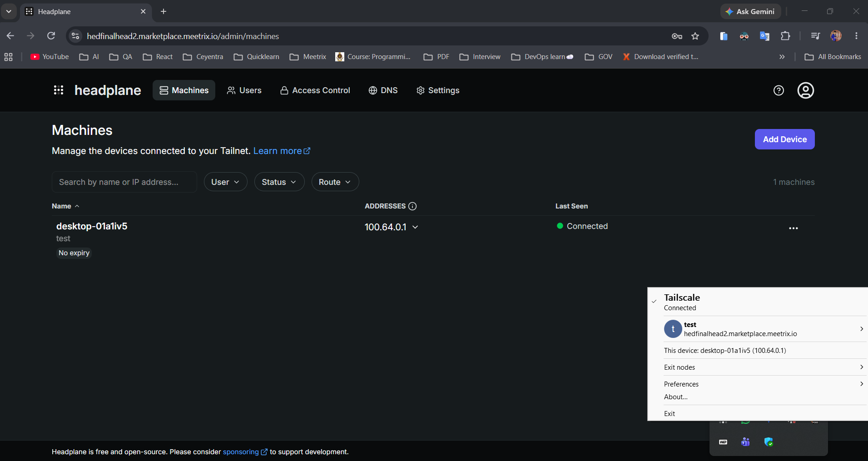The width and height of the screenshot is (868, 461).
Task: Open the Chrome three-dot menu
Action: coord(856,36)
